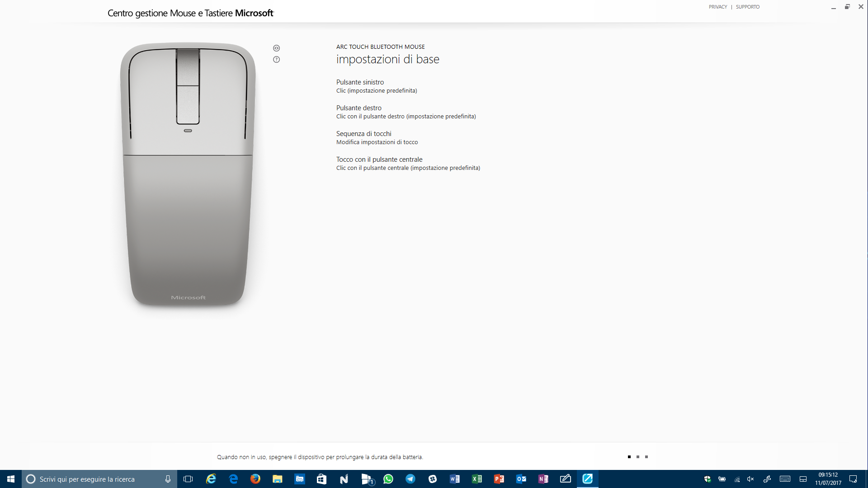The image size is (868, 488).
Task: Open the SUPPORTO link
Action: 748,7
